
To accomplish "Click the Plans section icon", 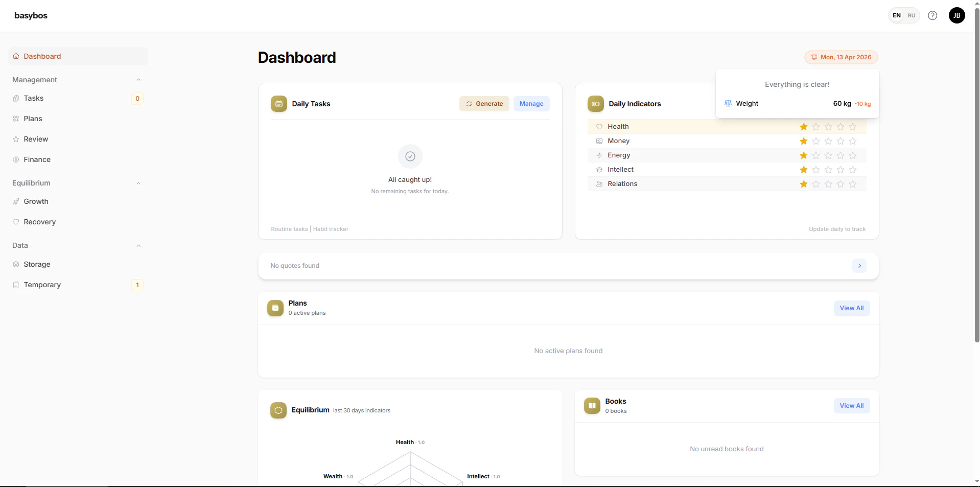I will pyautogui.click(x=275, y=308).
